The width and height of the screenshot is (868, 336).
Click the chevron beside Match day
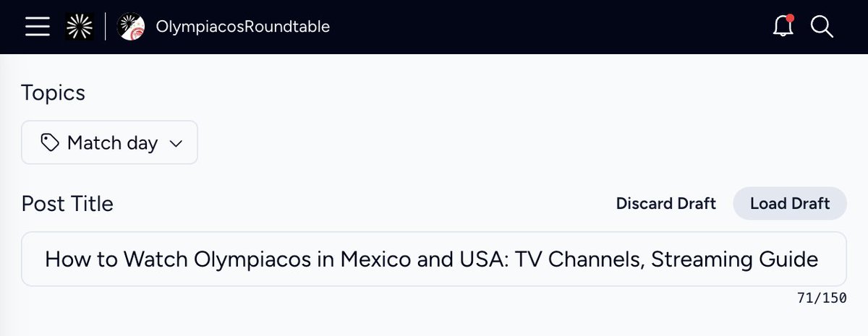pos(175,144)
